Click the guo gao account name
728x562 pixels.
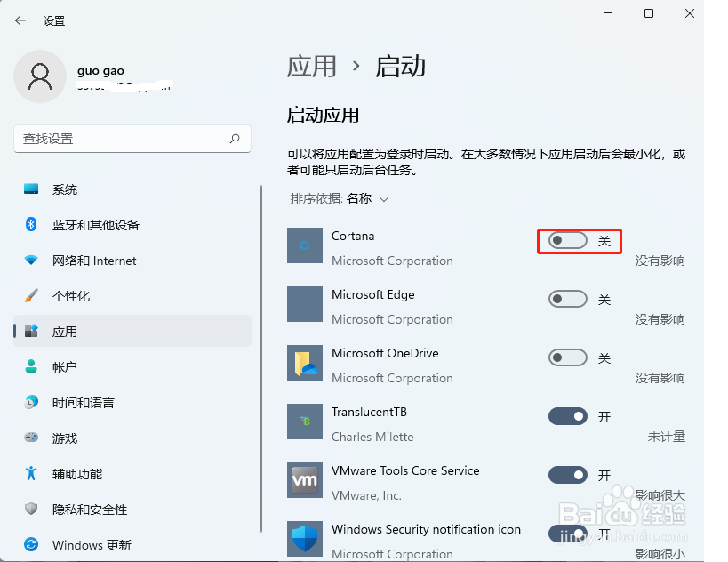click(x=100, y=71)
